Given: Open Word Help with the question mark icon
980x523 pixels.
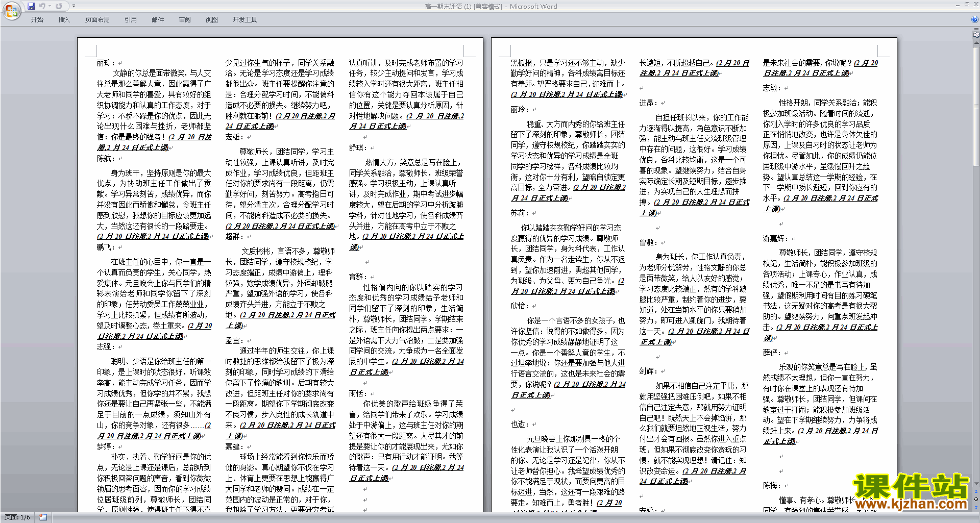Looking at the screenshot, I should [x=975, y=19].
